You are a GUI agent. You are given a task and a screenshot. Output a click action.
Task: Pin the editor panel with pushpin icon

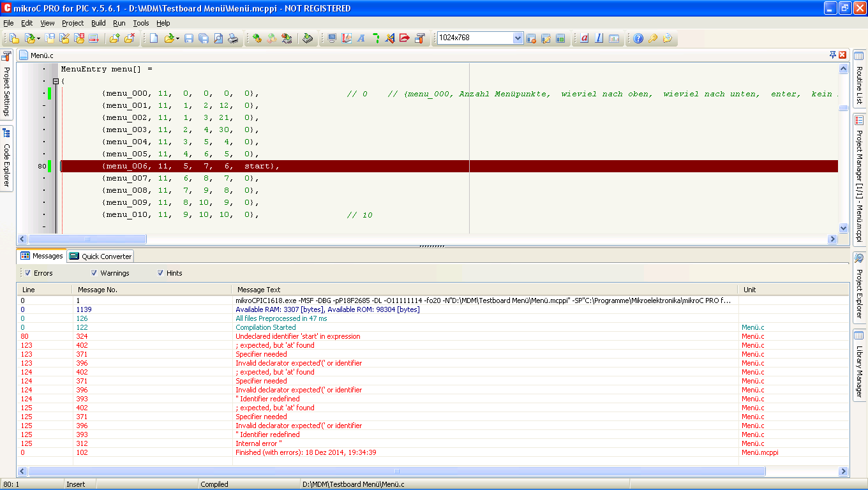[x=833, y=55]
